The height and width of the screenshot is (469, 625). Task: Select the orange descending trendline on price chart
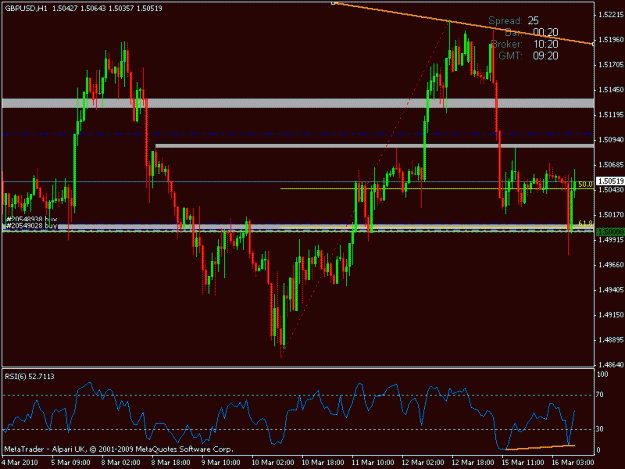[x=464, y=24]
